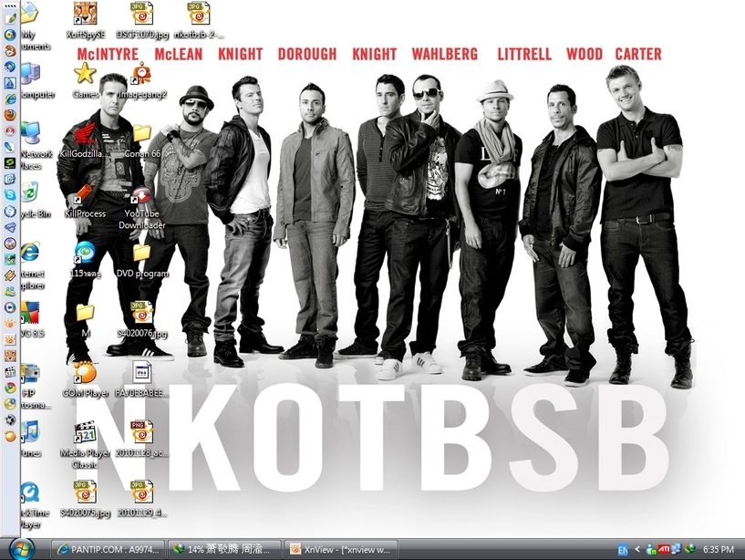This screenshot has width=745, height=560.
Task: Click the cheetah face icon in side toolbar
Action: [x=10, y=356]
